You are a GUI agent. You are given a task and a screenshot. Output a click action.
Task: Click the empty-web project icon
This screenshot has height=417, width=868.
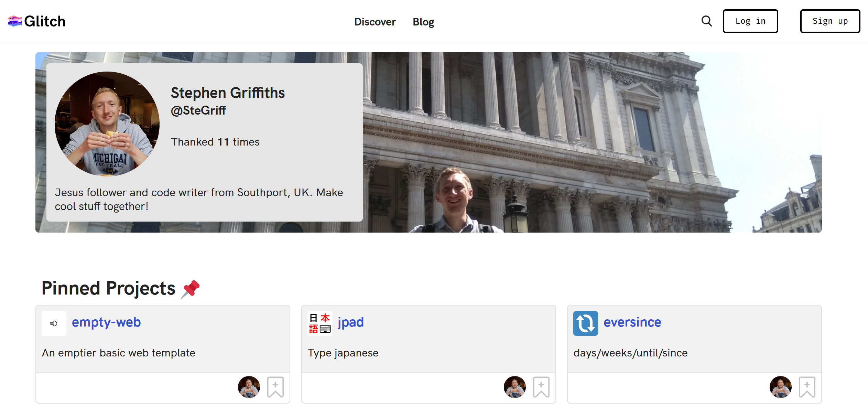(54, 323)
